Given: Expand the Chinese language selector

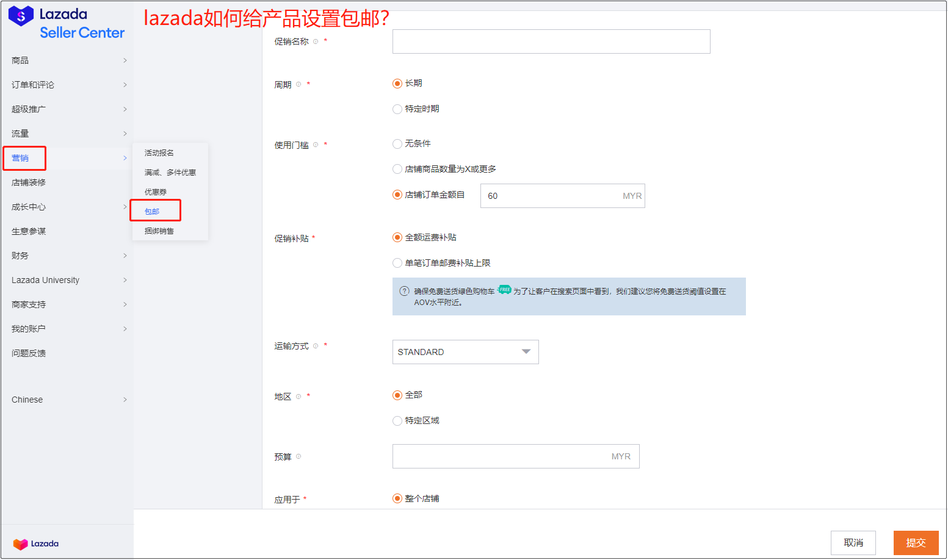Looking at the screenshot, I should [67, 400].
